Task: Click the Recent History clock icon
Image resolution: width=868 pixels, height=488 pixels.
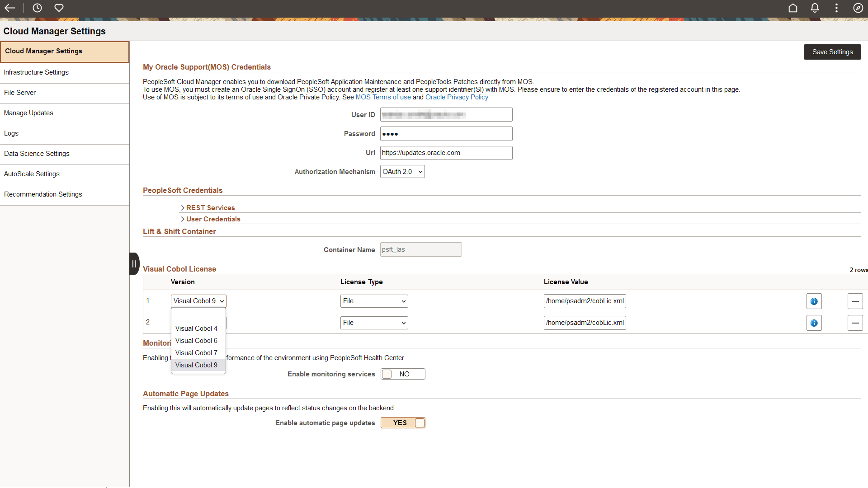Action: (x=37, y=8)
